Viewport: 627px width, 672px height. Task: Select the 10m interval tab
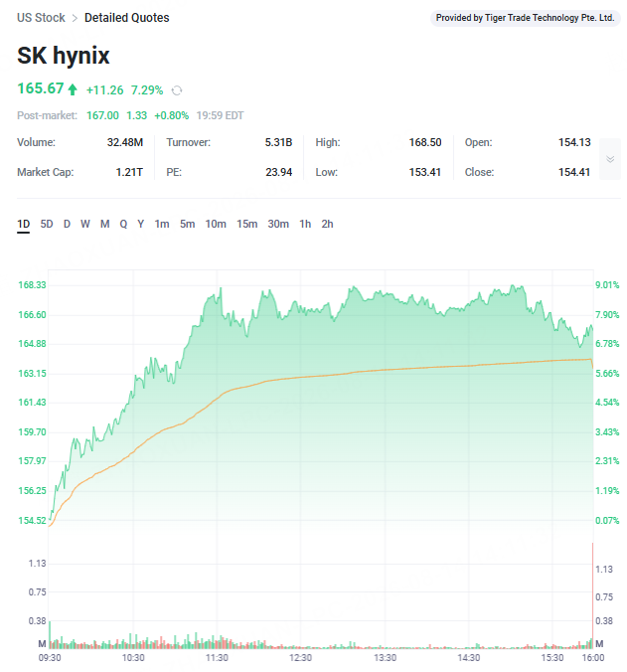pyautogui.click(x=216, y=224)
